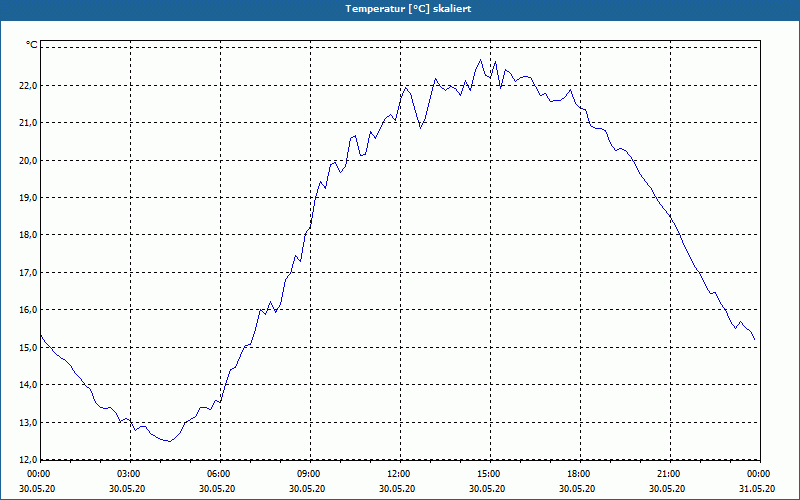
Task: Click the 15,0 temperature axis label
Action: click(x=29, y=348)
